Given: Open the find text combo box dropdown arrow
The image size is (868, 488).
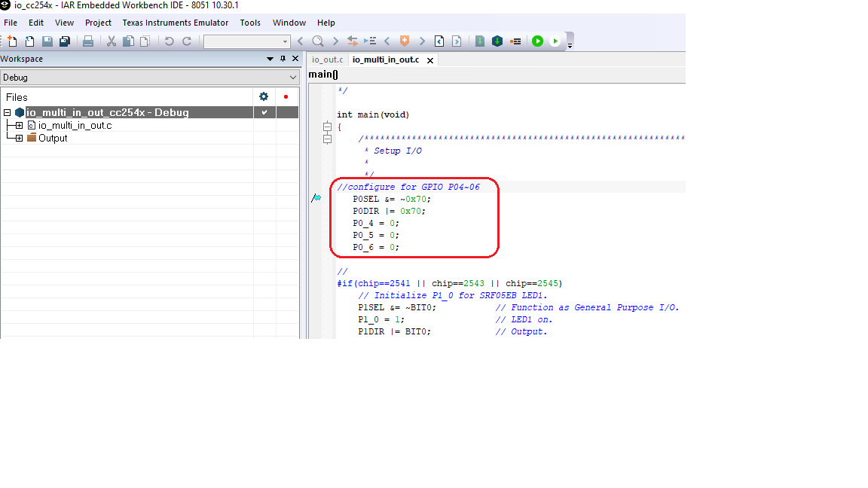Looking at the screenshot, I should 285,41.
